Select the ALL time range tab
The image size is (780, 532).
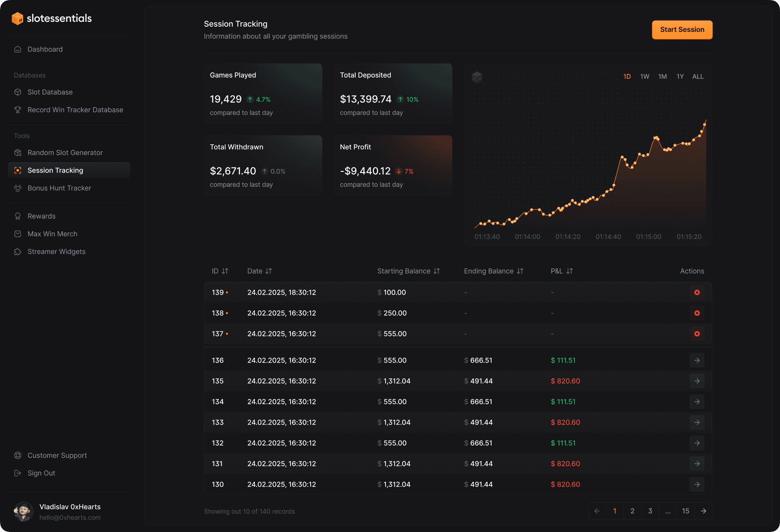(698, 76)
